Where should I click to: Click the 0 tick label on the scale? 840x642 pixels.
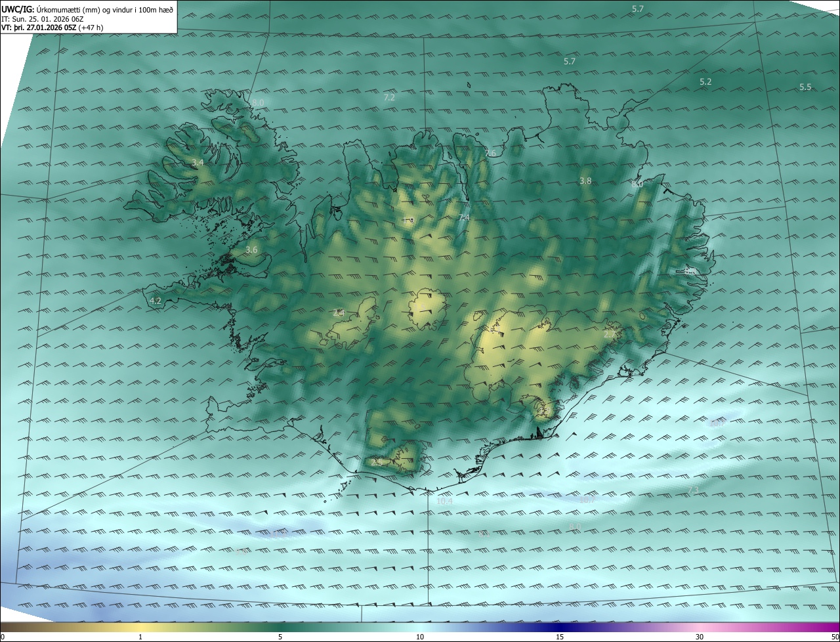(3, 637)
